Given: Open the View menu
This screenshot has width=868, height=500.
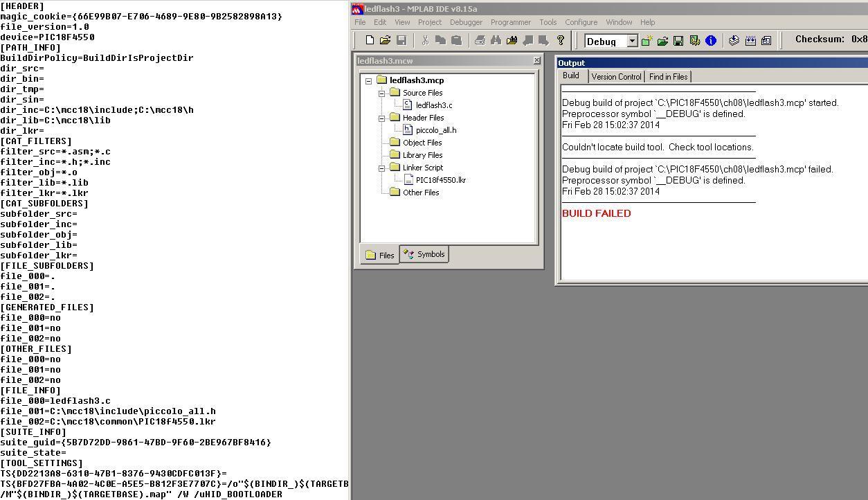Looking at the screenshot, I should 402,22.
